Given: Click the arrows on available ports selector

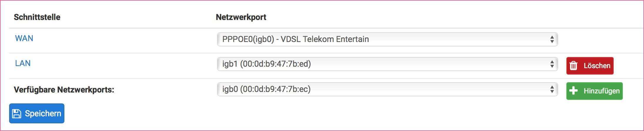Looking at the screenshot, I should pos(552,89).
